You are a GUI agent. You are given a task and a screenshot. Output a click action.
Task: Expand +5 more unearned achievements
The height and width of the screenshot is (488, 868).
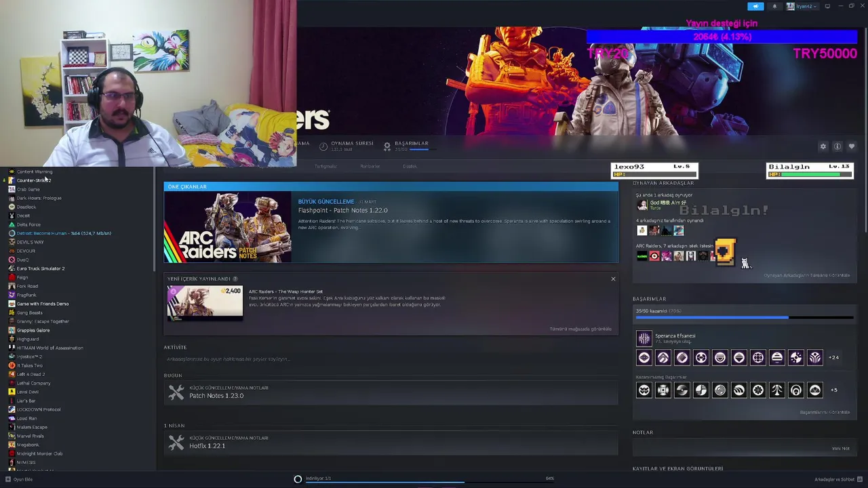coord(834,390)
